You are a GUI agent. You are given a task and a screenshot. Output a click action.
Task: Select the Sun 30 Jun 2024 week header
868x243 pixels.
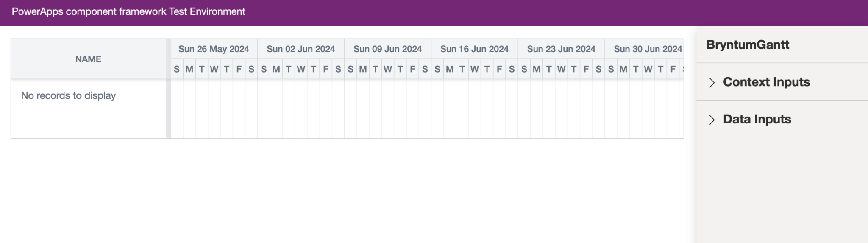pos(644,49)
